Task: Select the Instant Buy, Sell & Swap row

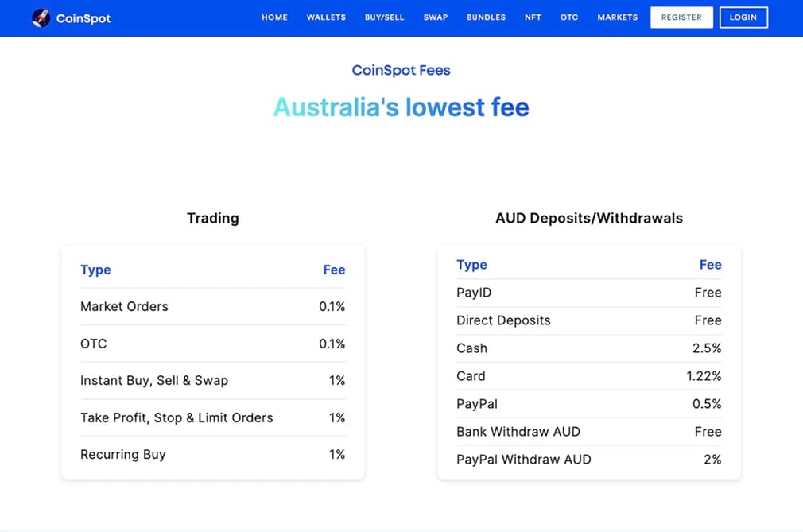Action: pyautogui.click(x=212, y=380)
